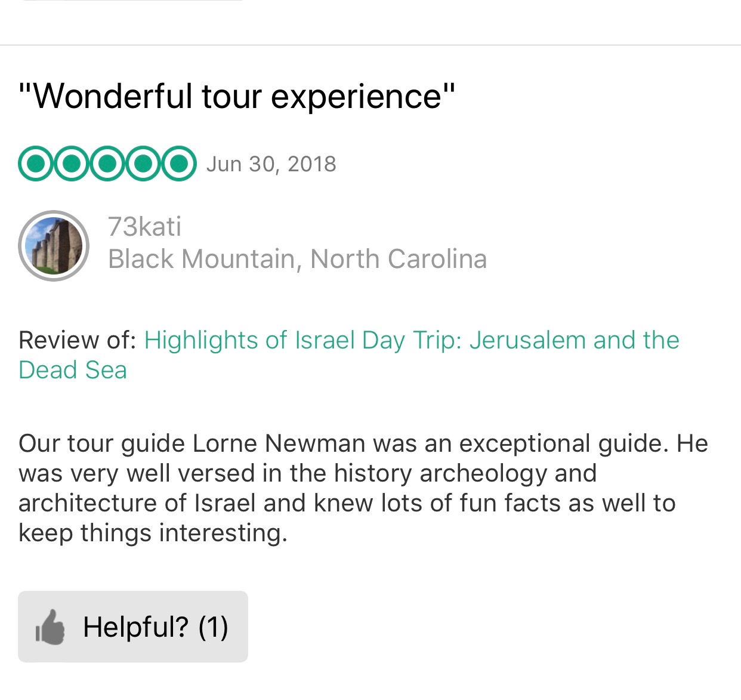Click the fourth green rating bubble
Screen dimensions: 741x700
point(143,164)
